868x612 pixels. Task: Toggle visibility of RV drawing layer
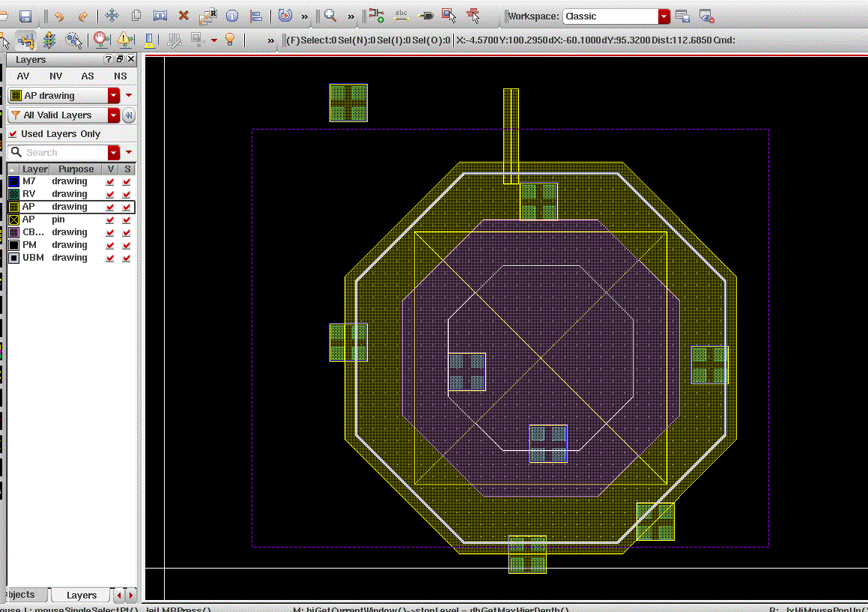110,195
